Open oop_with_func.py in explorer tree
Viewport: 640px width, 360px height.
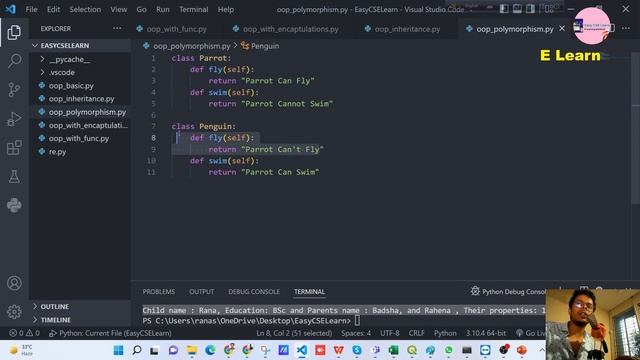click(x=80, y=138)
